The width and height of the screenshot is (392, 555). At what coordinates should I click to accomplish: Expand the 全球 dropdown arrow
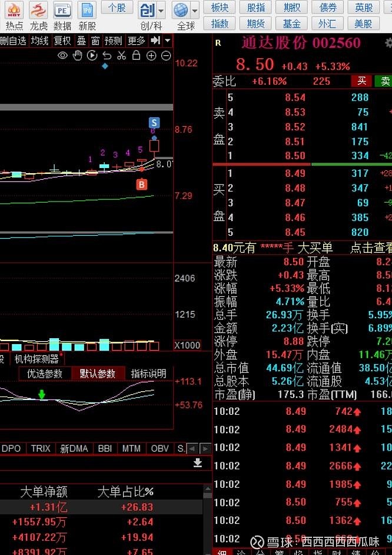click(x=195, y=11)
